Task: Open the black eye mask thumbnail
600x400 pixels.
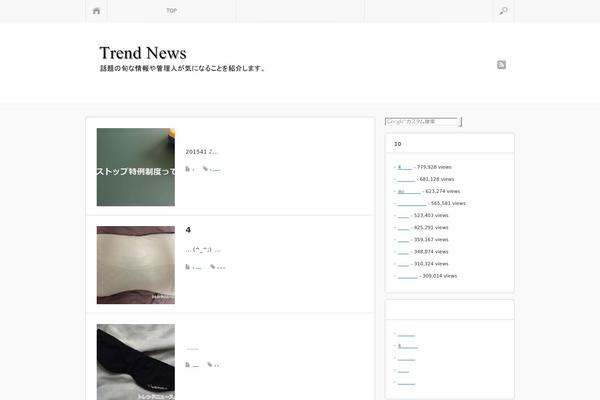Action: pyautogui.click(x=136, y=362)
